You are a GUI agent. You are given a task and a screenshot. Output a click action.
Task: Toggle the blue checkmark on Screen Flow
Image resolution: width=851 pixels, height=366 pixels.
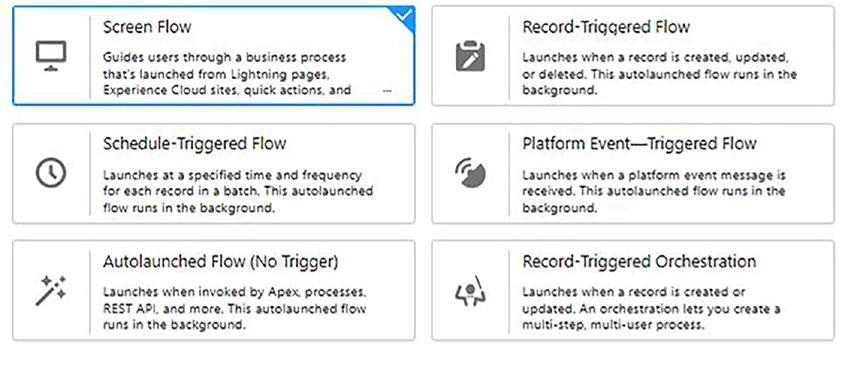(404, 16)
